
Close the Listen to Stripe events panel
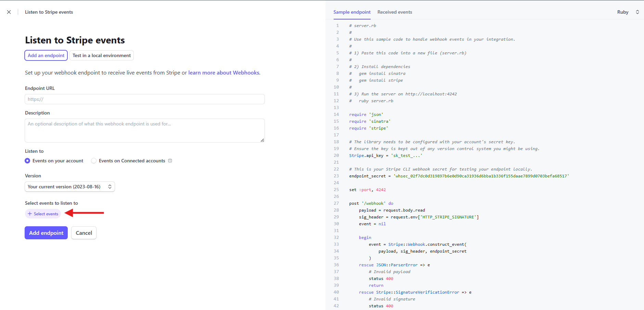9,12
